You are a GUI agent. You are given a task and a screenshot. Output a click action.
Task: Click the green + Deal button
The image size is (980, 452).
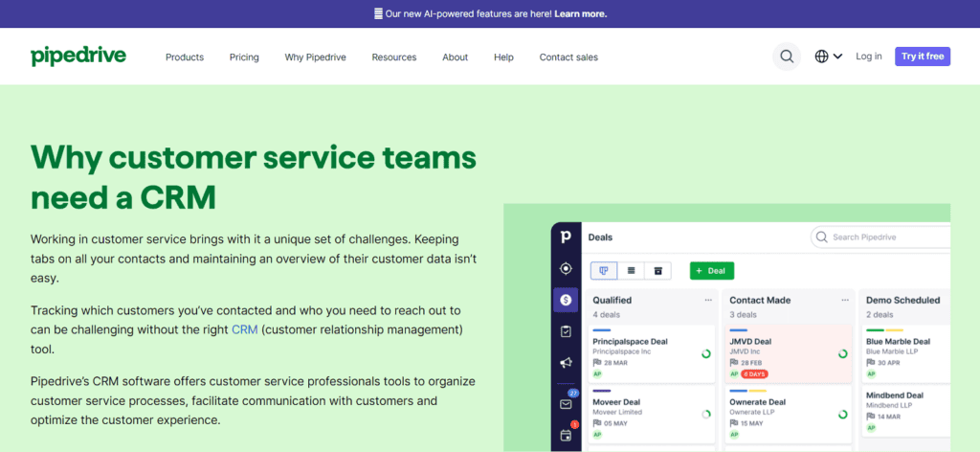tap(712, 271)
